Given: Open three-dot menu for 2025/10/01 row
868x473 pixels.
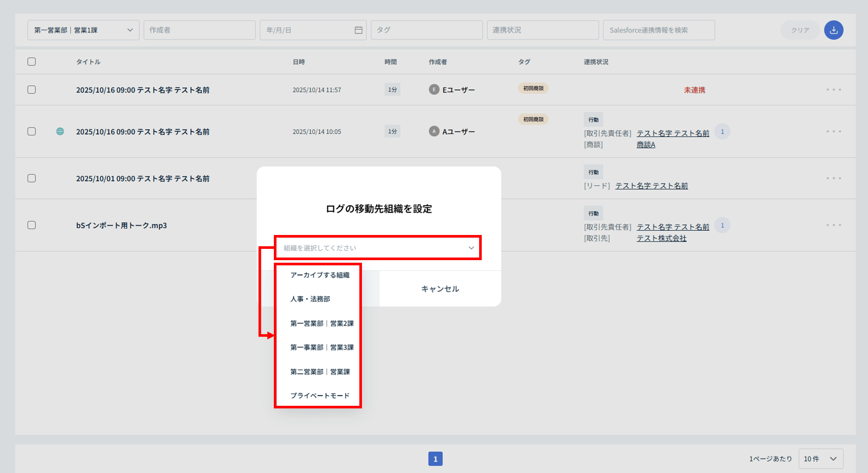Looking at the screenshot, I should pos(833,178).
